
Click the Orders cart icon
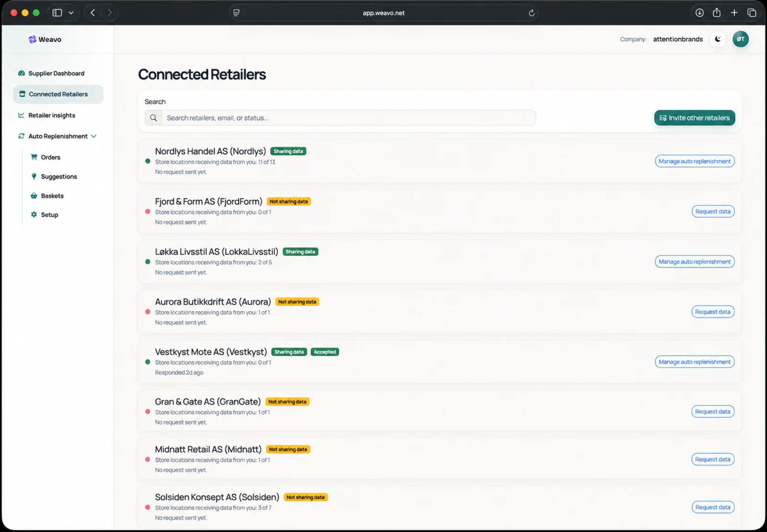34,157
